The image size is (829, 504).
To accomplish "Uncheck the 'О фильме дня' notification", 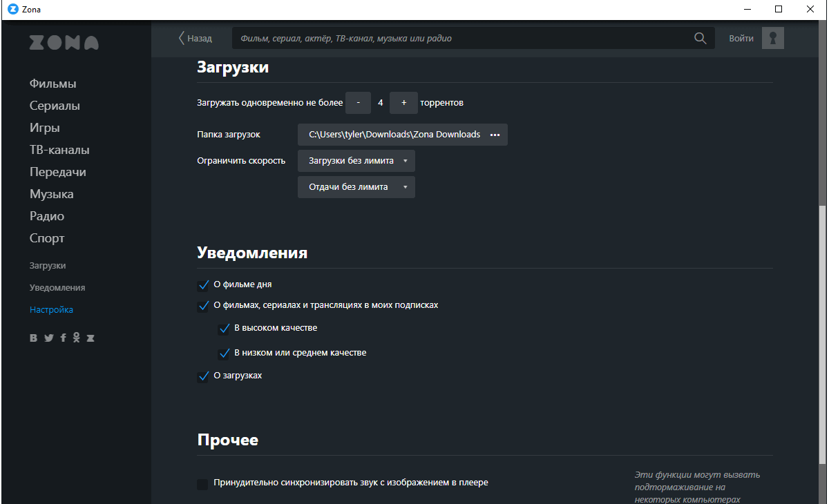I will click(x=203, y=285).
